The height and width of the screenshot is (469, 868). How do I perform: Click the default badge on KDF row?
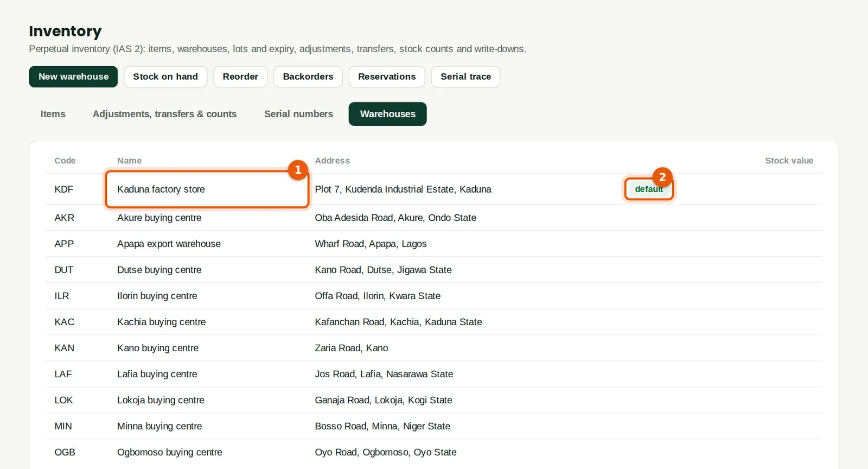649,189
